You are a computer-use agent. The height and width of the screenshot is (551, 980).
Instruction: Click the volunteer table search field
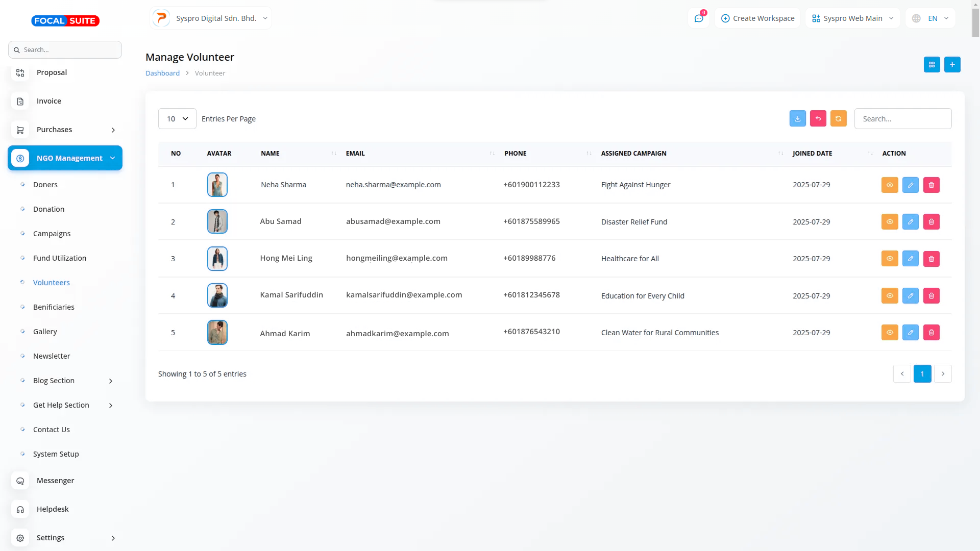pyautogui.click(x=902, y=119)
